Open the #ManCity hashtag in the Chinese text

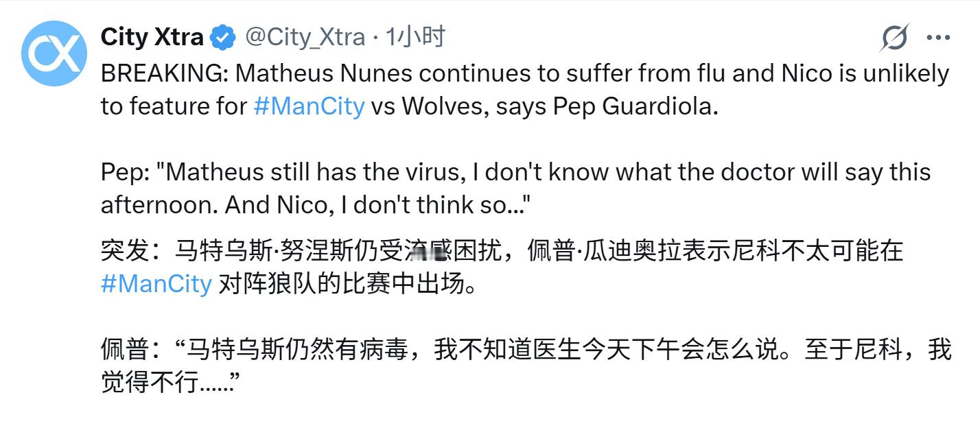[155, 285]
